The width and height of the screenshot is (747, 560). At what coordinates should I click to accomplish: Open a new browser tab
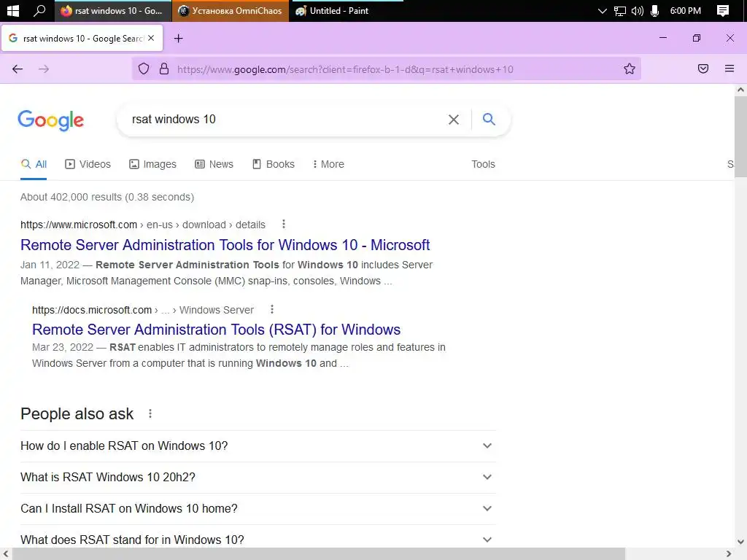[x=178, y=39]
